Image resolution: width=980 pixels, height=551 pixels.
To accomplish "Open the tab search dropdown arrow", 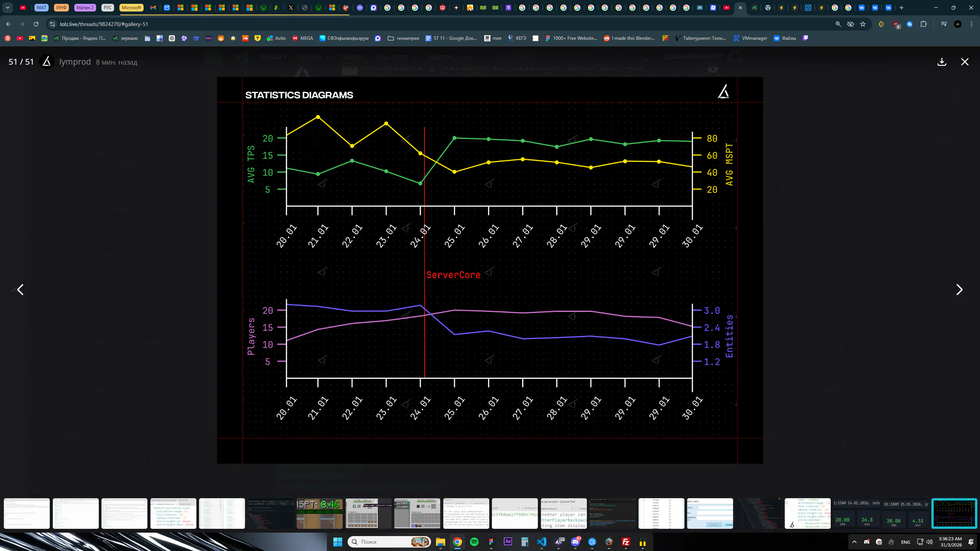I will pyautogui.click(x=7, y=8).
